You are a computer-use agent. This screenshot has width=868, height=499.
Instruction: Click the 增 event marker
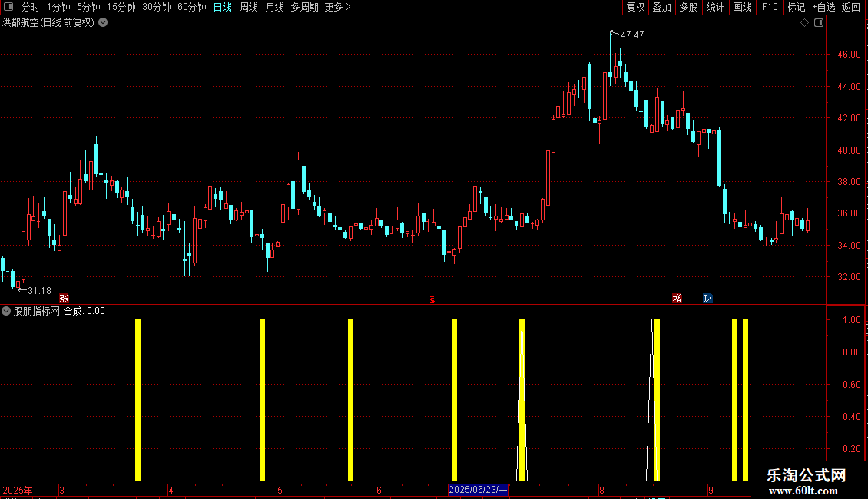tap(677, 299)
